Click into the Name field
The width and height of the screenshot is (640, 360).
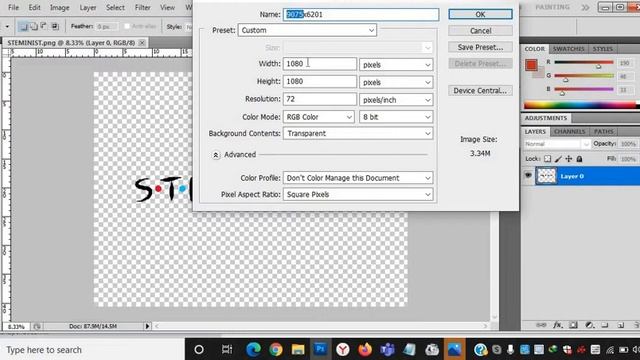click(361, 15)
